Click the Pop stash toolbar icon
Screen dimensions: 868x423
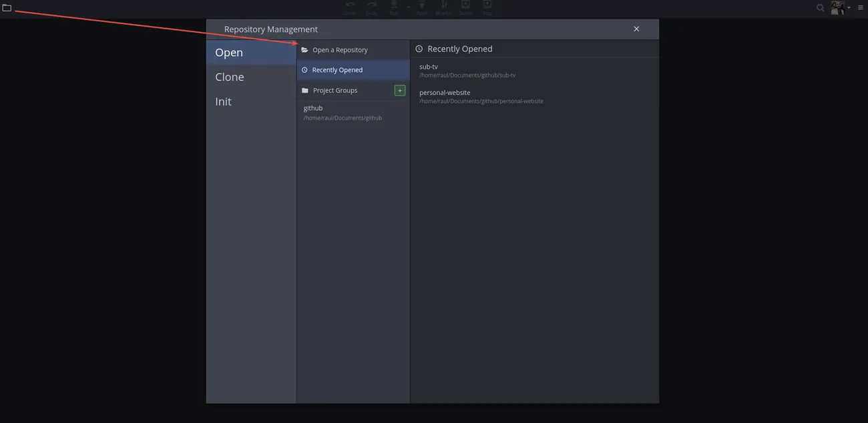487,5
